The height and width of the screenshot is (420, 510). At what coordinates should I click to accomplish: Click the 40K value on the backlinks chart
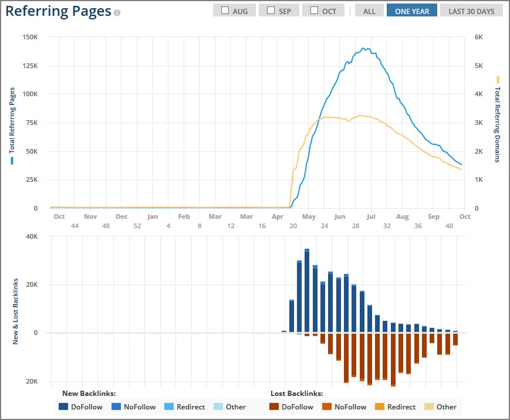coord(32,236)
